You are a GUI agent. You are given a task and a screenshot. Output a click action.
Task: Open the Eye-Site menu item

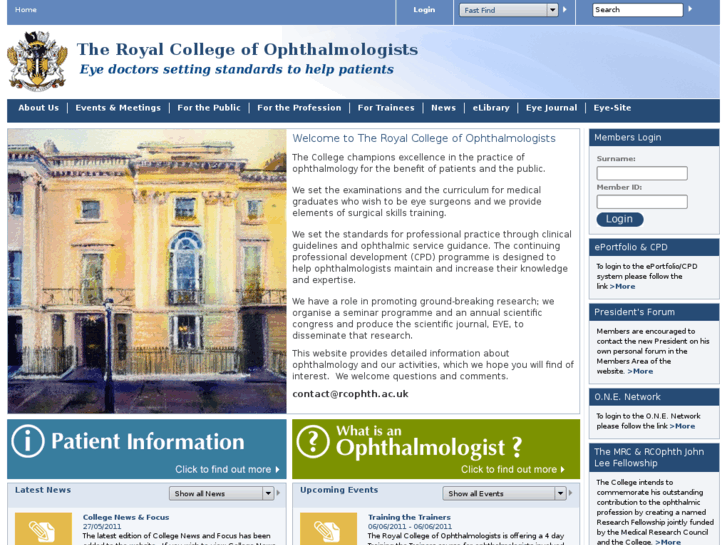click(612, 108)
